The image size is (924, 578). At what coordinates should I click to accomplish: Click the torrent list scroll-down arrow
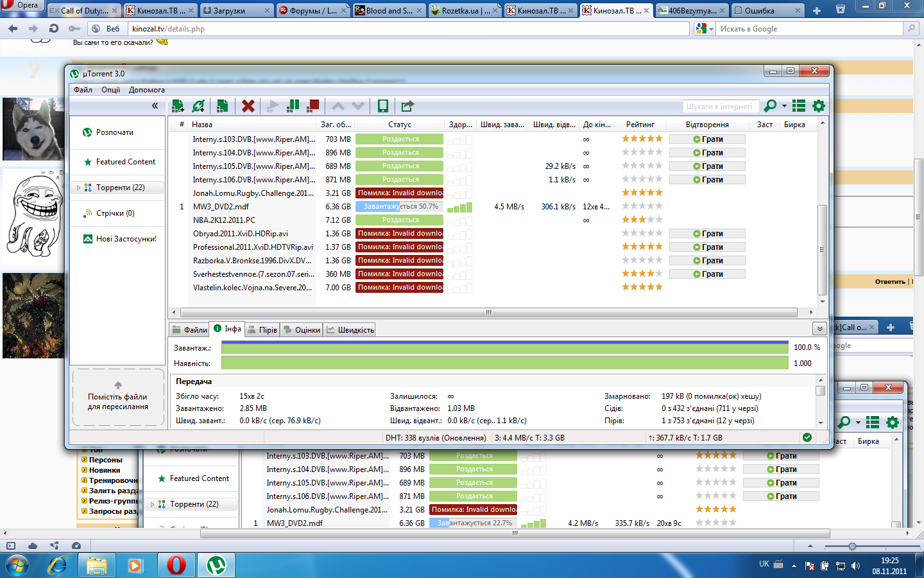click(x=823, y=301)
